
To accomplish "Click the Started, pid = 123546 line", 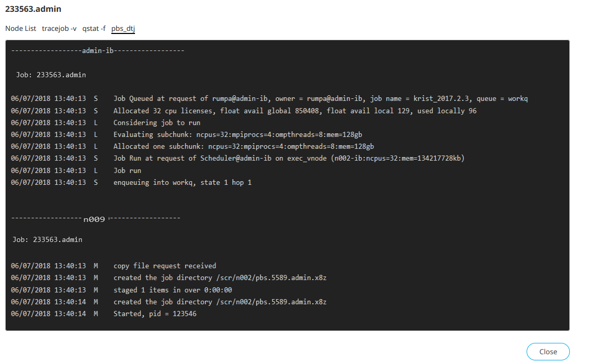I will (155, 314).
